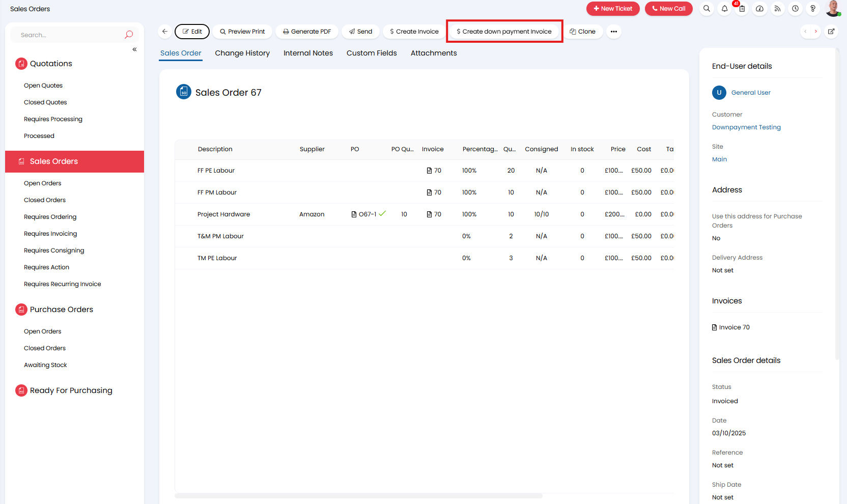This screenshot has width=847, height=504.
Task: Open the more options ellipsis menu
Action: [x=613, y=32]
